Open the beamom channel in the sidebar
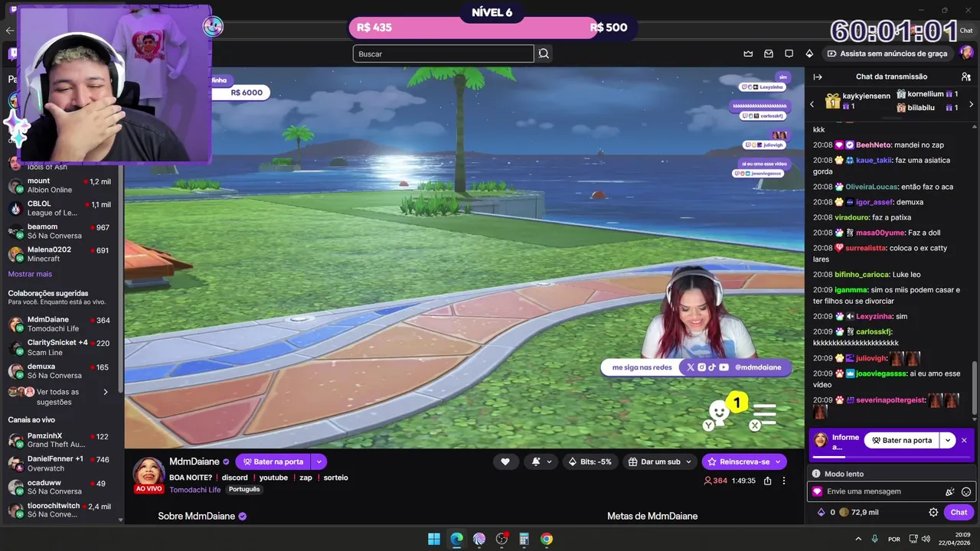 pos(60,231)
